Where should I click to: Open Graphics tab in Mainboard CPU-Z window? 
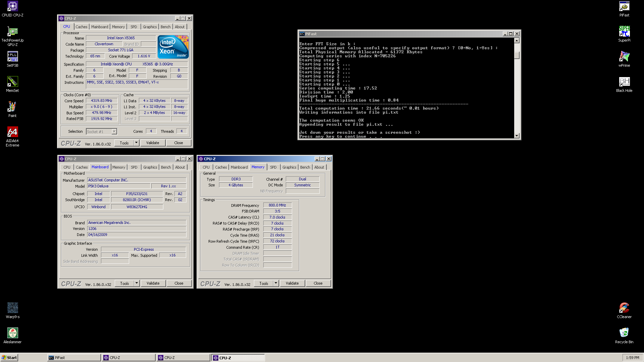[150, 167]
